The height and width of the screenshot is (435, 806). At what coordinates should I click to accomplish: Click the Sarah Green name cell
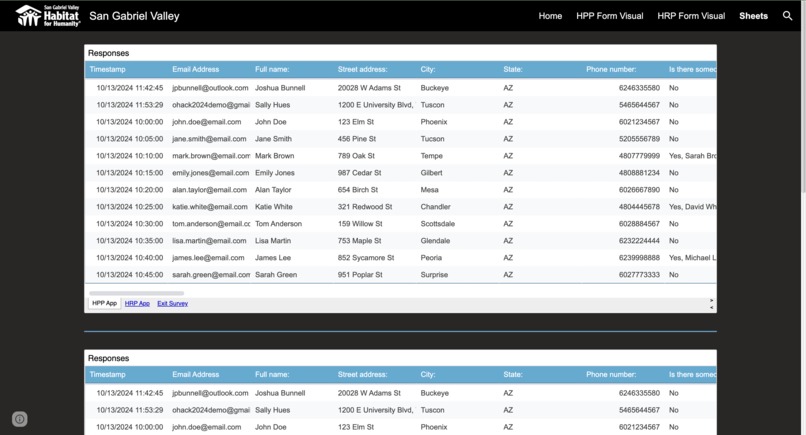point(276,275)
